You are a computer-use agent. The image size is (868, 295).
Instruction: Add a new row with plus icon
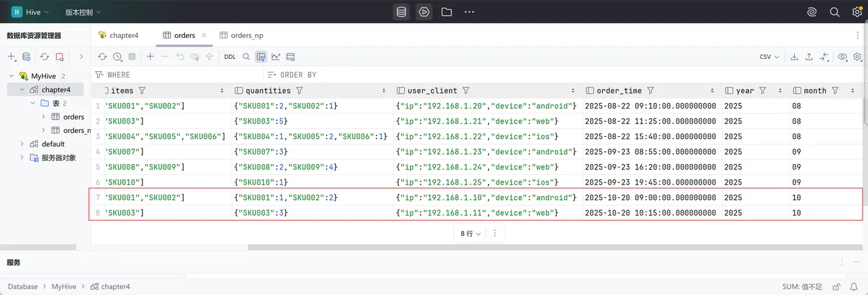[150, 57]
